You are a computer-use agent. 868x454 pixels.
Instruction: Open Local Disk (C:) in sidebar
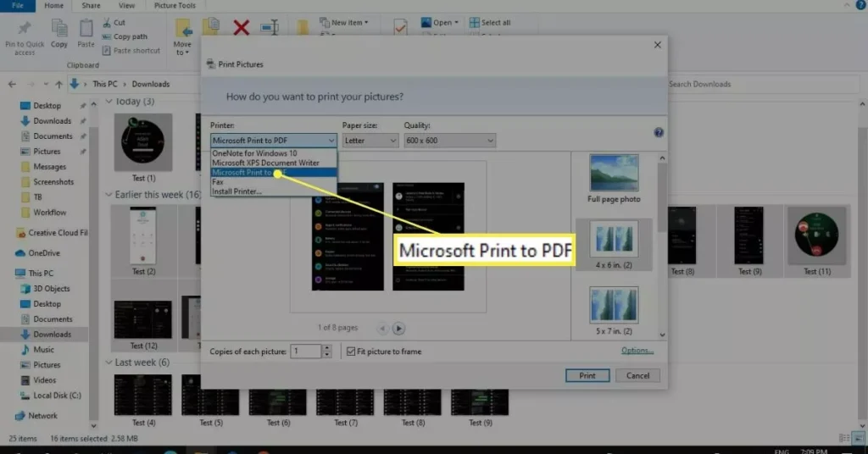coord(50,396)
